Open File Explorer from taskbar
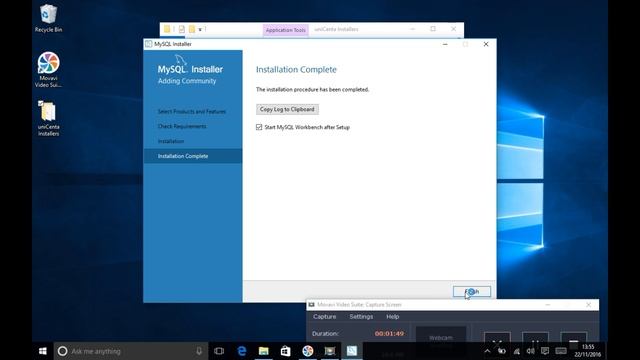The width and height of the screenshot is (640, 360). coord(264,351)
